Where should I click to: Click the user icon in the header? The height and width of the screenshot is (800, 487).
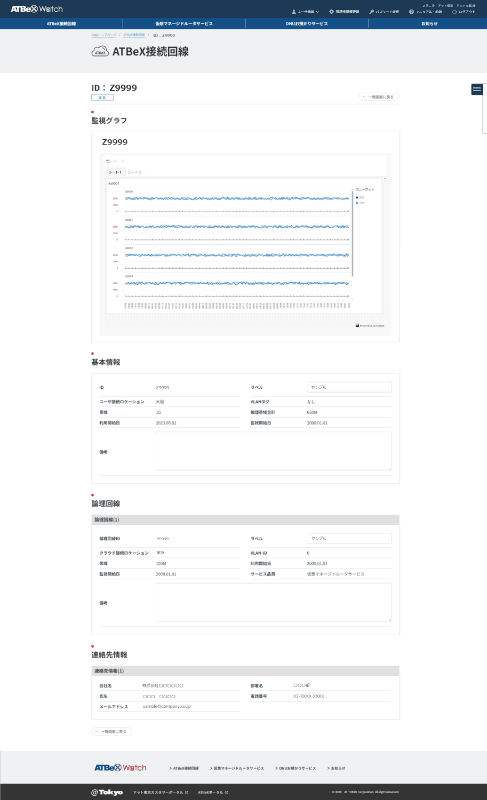click(x=294, y=11)
